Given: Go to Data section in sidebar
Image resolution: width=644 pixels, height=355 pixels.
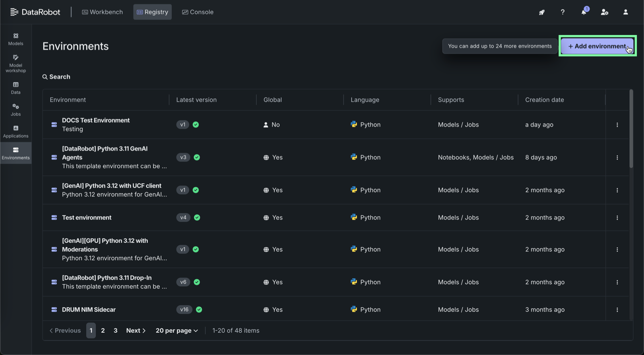Looking at the screenshot, I should 16,88.
